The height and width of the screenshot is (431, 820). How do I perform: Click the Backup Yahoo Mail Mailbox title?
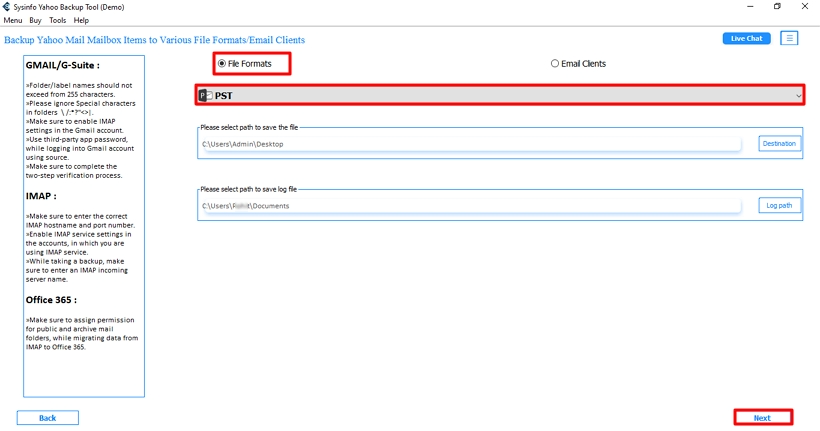[x=154, y=40]
